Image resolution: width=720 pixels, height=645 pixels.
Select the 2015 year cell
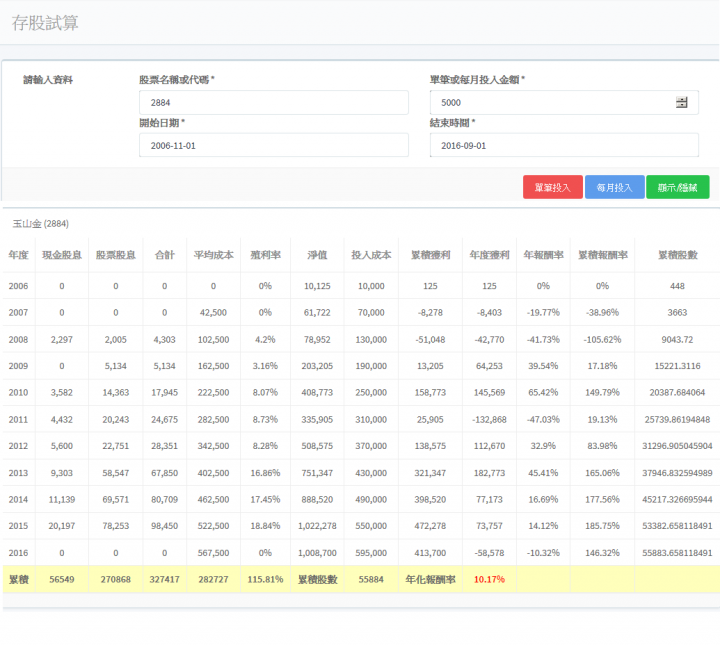click(x=18, y=526)
